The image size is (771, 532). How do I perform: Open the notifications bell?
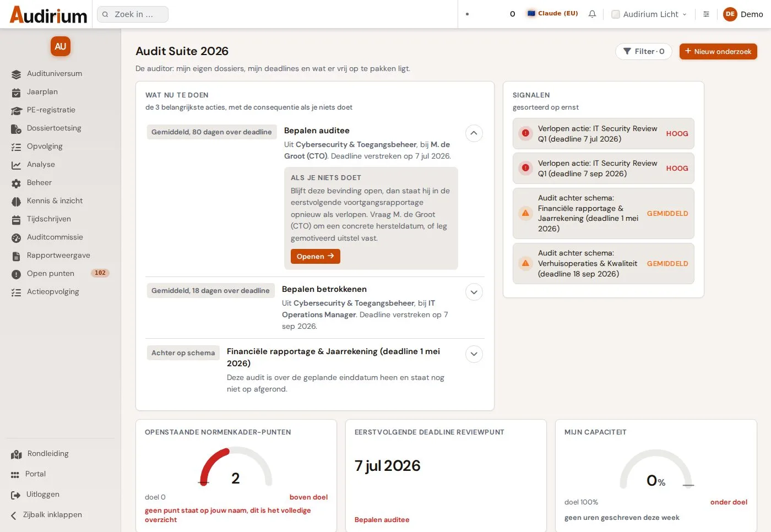(592, 14)
